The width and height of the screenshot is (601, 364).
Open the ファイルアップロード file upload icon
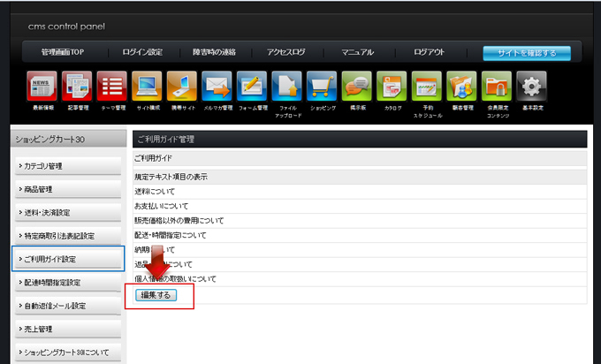[x=286, y=87]
